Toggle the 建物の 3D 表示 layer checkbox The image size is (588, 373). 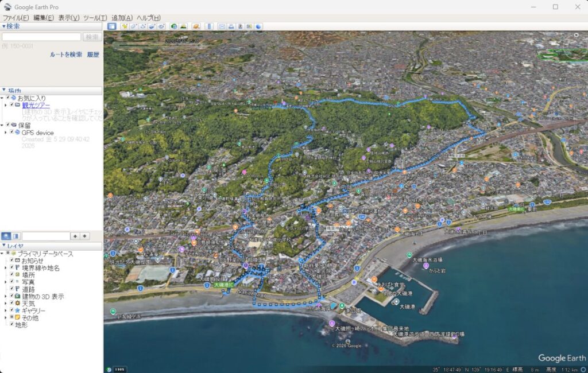(x=12, y=296)
